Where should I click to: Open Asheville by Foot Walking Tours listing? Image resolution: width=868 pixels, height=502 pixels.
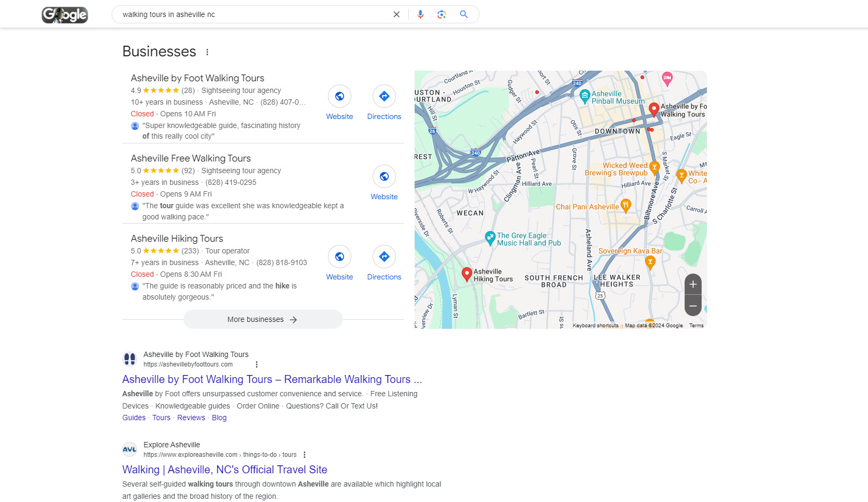(197, 78)
